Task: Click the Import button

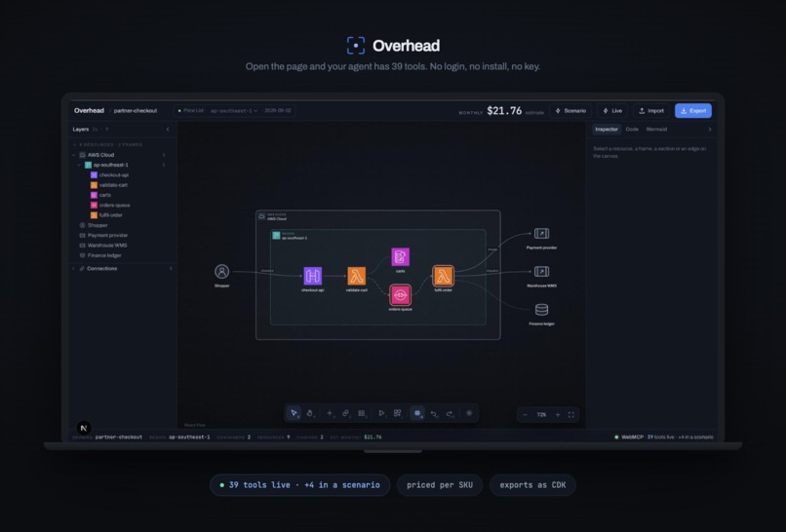Action: 651,111
